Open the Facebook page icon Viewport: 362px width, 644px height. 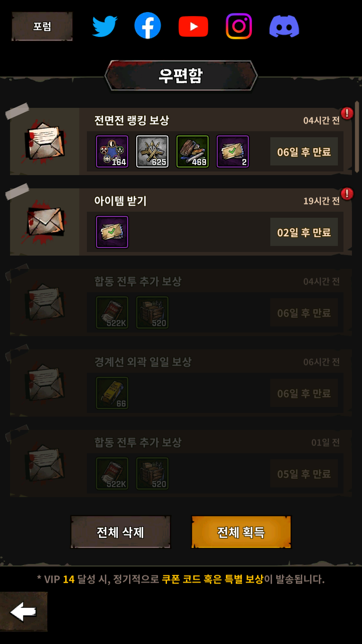[x=148, y=26]
